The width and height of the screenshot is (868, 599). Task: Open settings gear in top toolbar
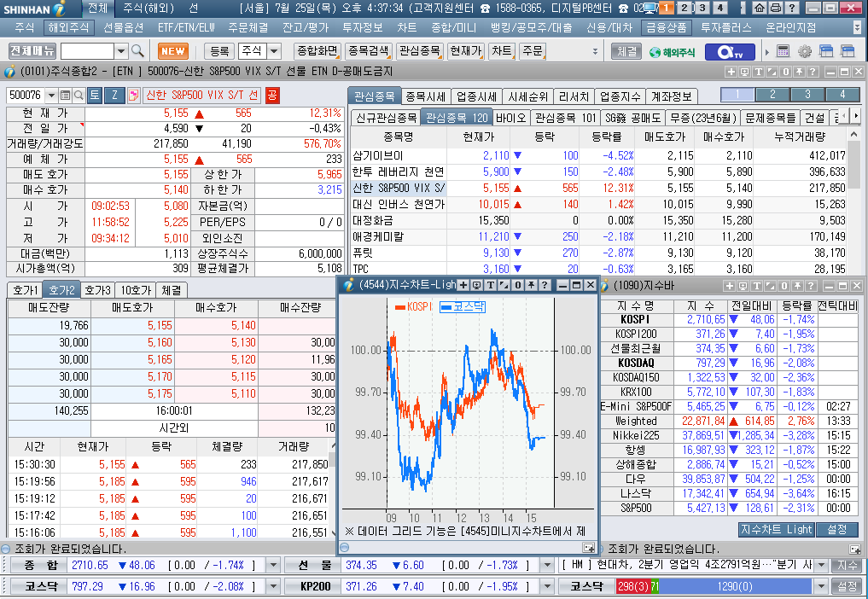804,51
